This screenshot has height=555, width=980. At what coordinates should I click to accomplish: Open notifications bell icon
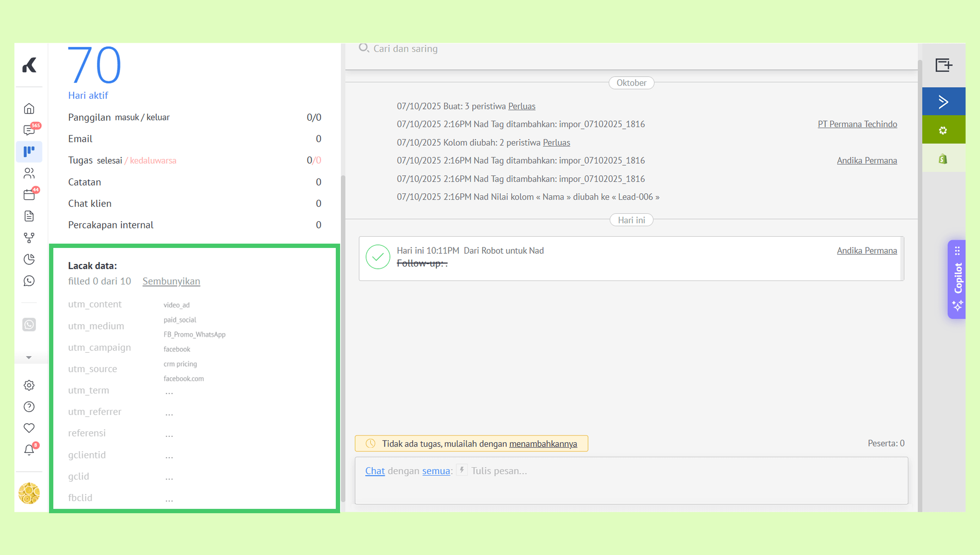pos(29,450)
